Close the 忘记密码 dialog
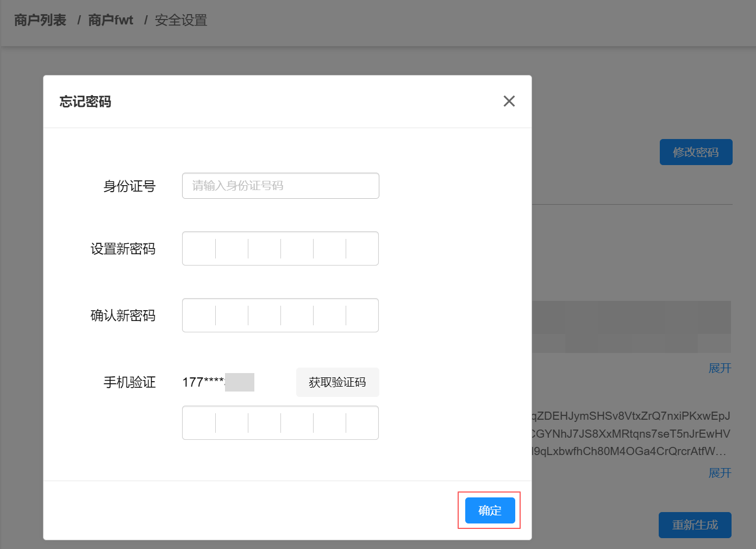Image resolution: width=756 pixels, height=549 pixels. [509, 101]
